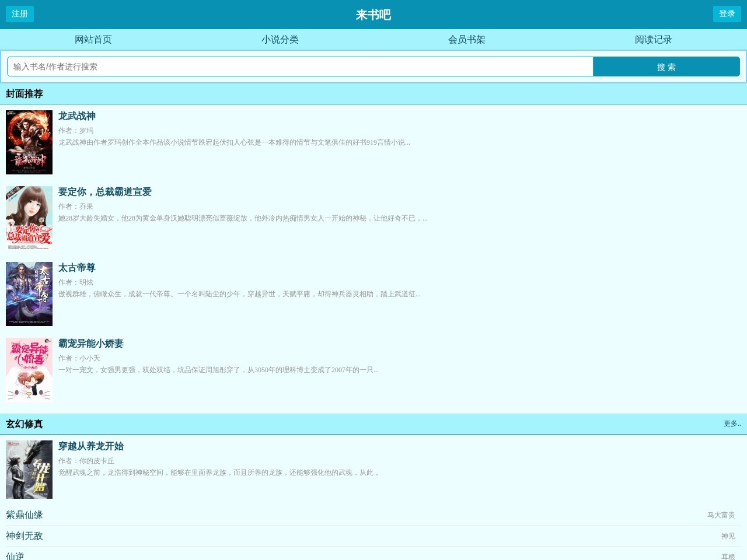
Task: Click the 龙武战神 cover thumbnail
Action: click(x=29, y=142)
